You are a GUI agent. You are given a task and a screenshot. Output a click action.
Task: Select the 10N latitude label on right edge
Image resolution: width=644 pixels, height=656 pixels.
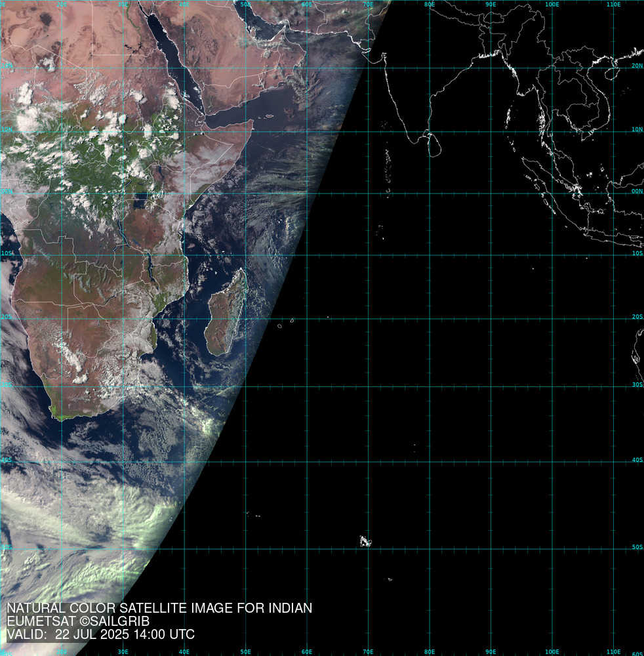[x=637, y=129]
